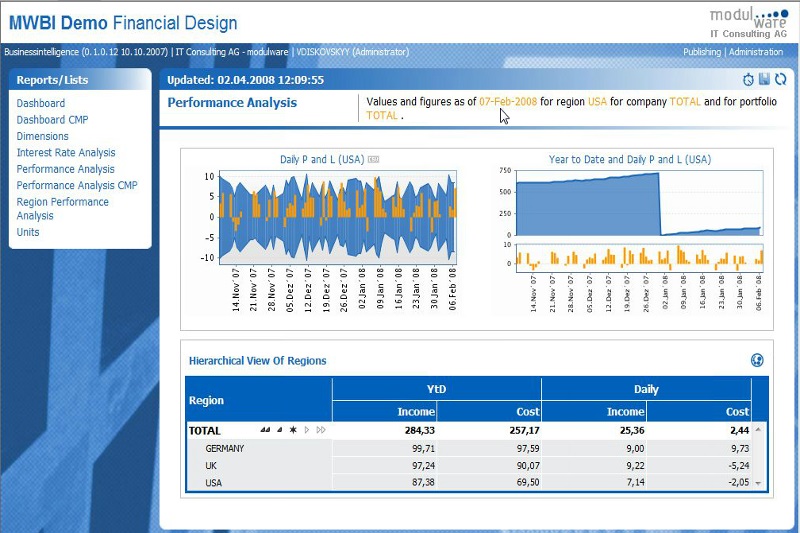The width and height of the screenshot is (800, 533).
Task: Open Performance Analysis CMP report
Action: click(77, 185)
